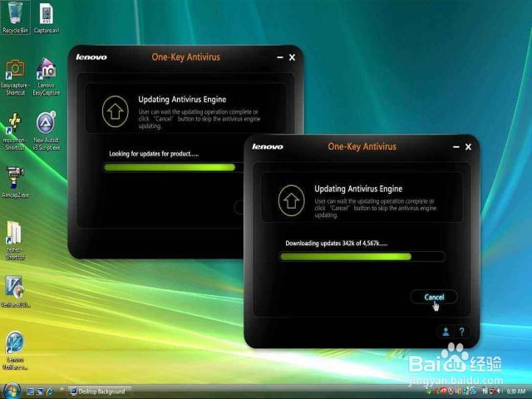Click the One-Key Antivirus title in the back window
The height and width of the screenshot is (399, 532).
point(186,57)
